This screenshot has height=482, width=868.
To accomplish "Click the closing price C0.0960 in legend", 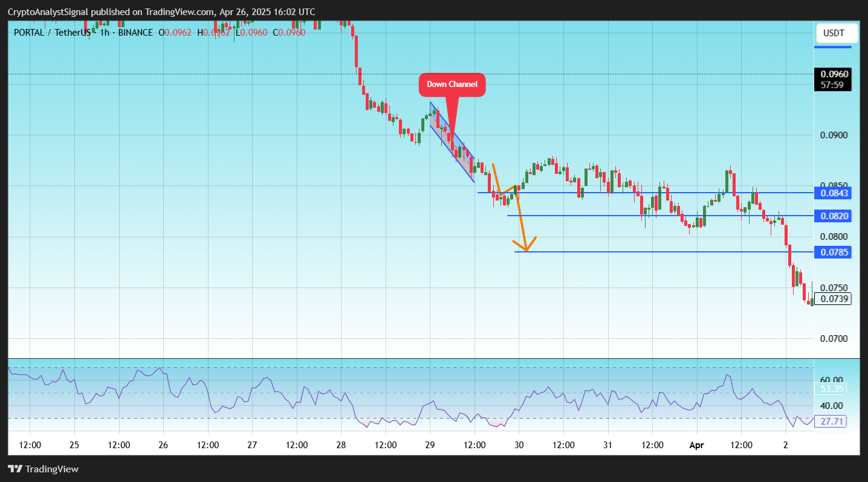I will click(289, 33).
